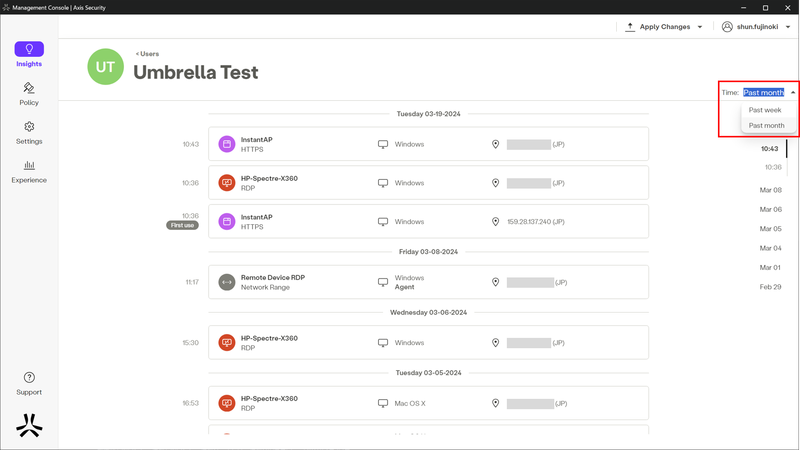Click HP-Spectre-X360 RDP icon at 15:30
800x450 pixels.
tap(227, 342)
